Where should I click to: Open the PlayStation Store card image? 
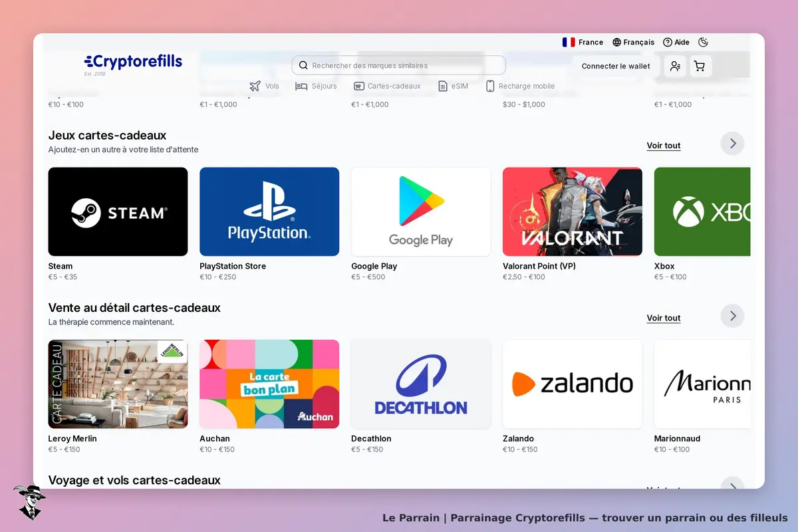pos(269,211)
